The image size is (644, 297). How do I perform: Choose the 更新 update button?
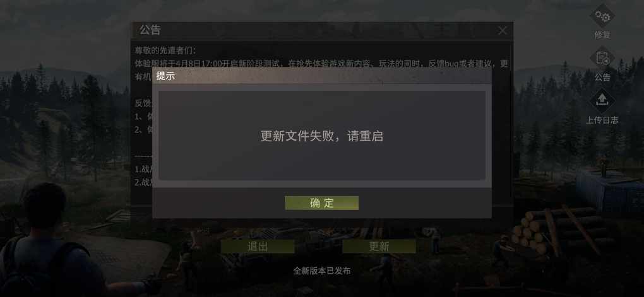pyautogui.click(x=379, y=246)
